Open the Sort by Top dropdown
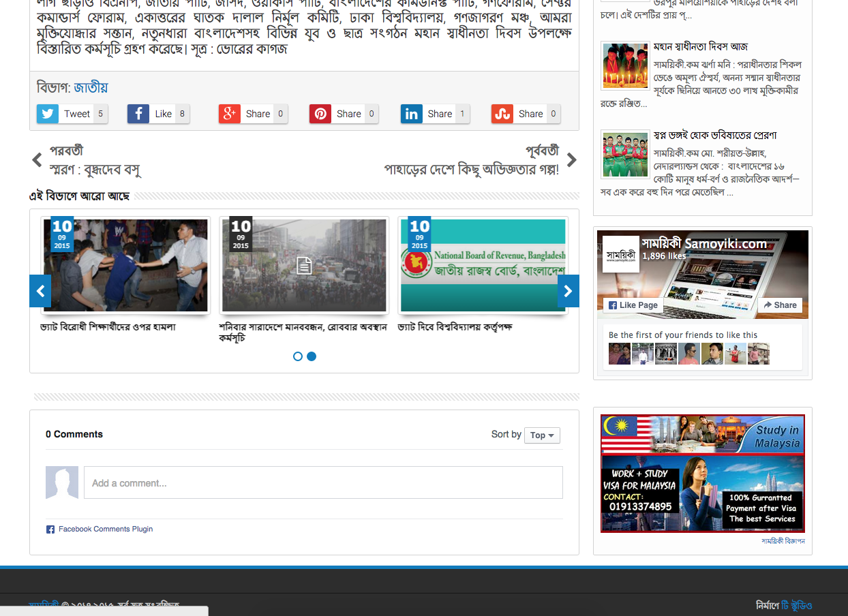 (x=542, y=435)
